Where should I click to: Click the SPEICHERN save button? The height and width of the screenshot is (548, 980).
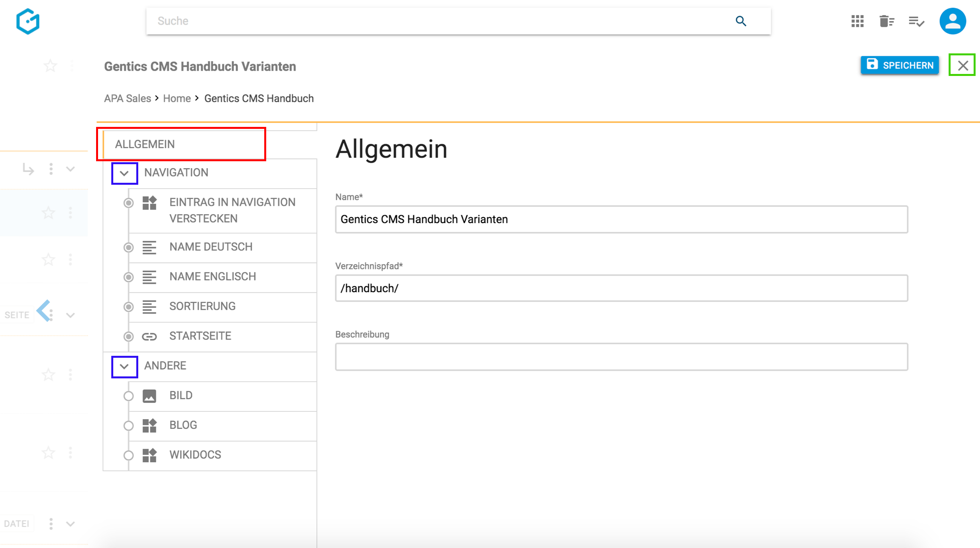pyautogui.click(x=900, y=65)
